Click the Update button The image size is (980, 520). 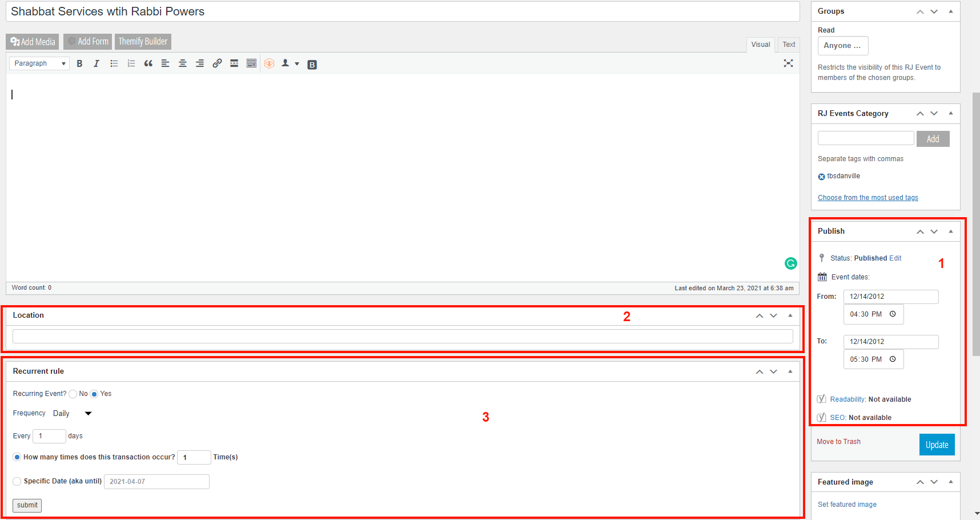[937, 445]
